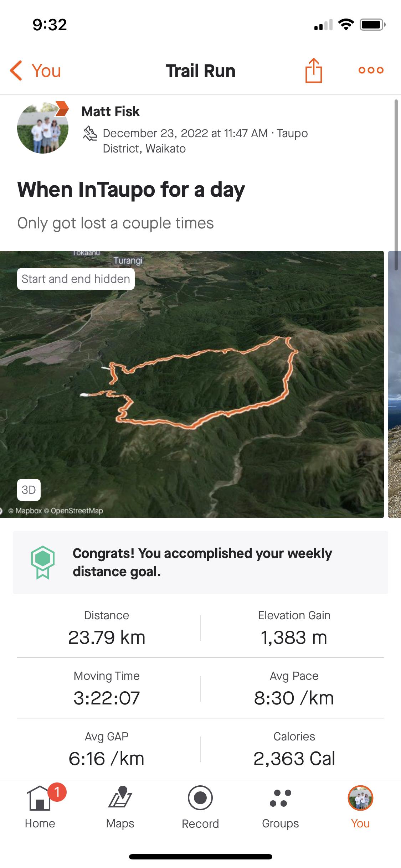The width and height of the screenshot is (401, 868).
Task: Open the weekly distance goal banner
Action: [x=202, y=562]
